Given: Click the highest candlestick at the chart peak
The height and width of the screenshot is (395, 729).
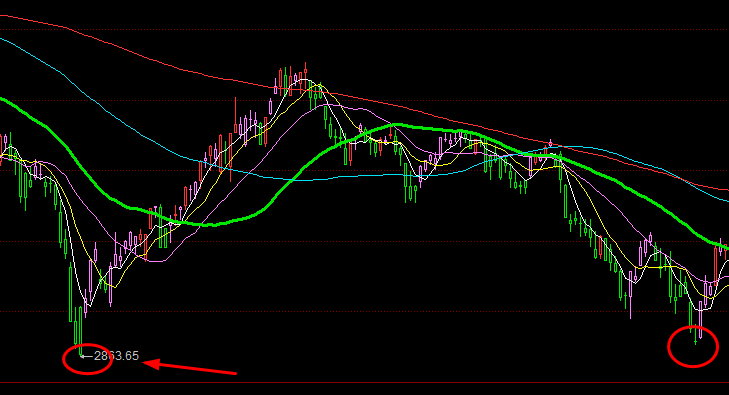Looking at the screenshot, I should pos(305,72).
